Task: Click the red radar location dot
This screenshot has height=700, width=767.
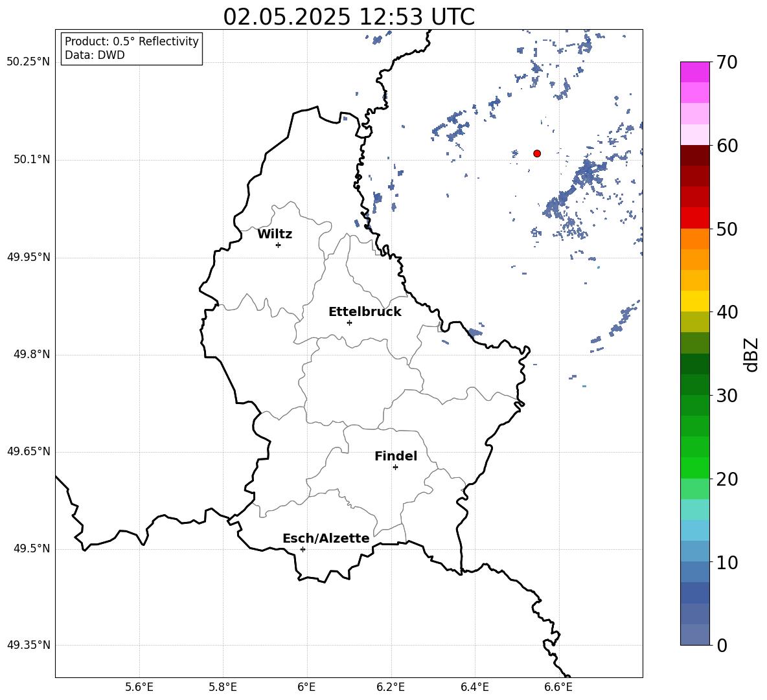Action: click(x=537, y=153)
